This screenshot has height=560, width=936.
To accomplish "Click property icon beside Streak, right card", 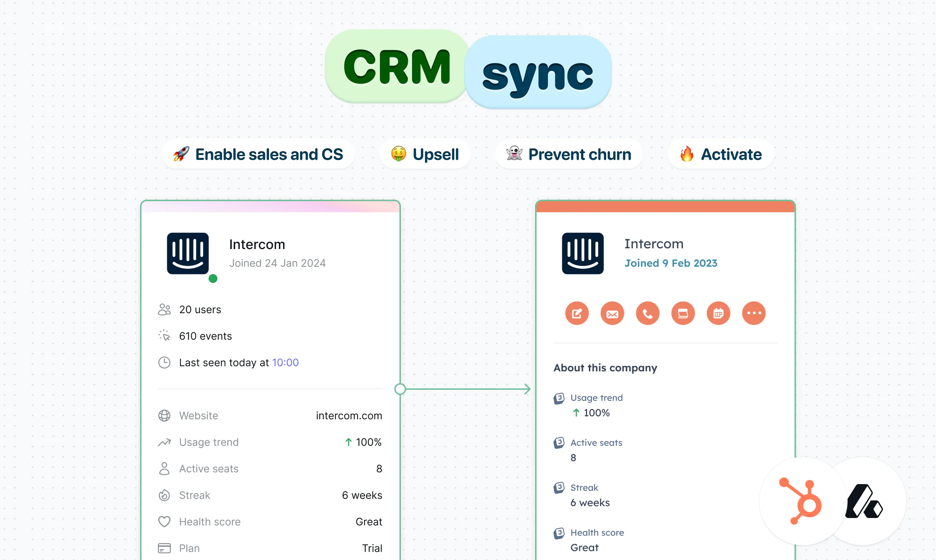I will coord(559,487).
